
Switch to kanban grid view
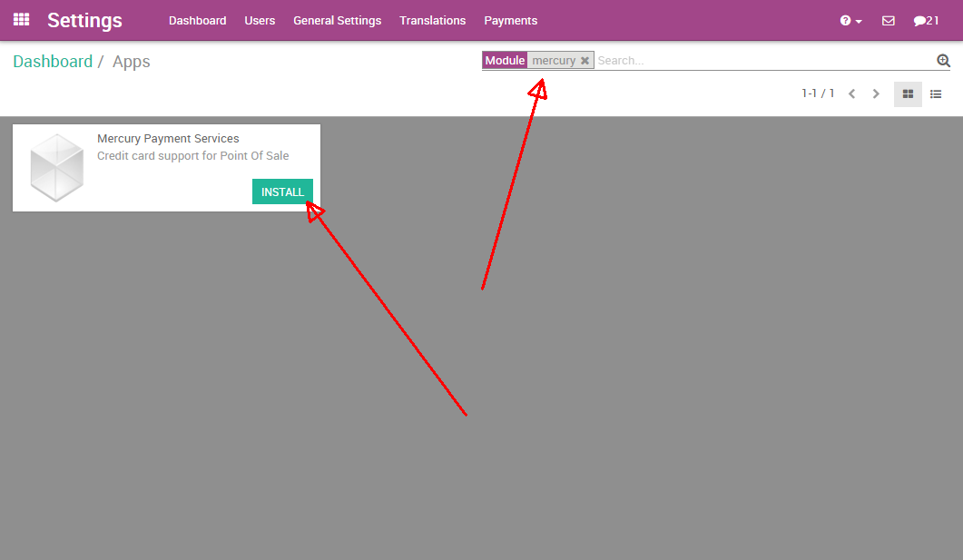[x=908, y=94]
